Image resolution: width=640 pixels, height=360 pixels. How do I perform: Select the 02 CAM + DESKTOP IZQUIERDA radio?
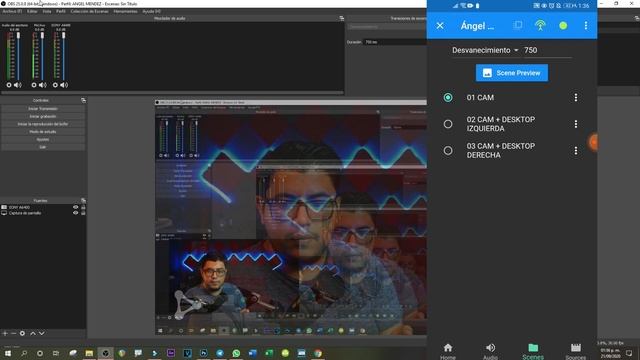coord(448,124)
